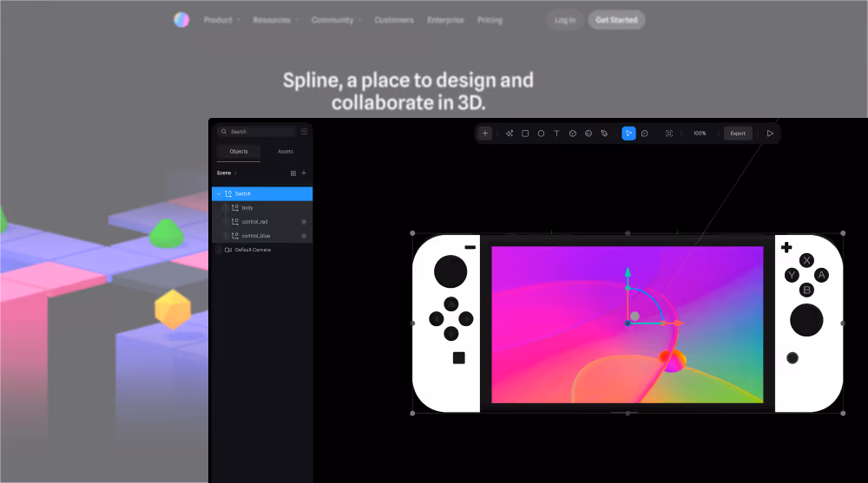
Task: Click the A button on right controller
Action: (x=821, y=275)
